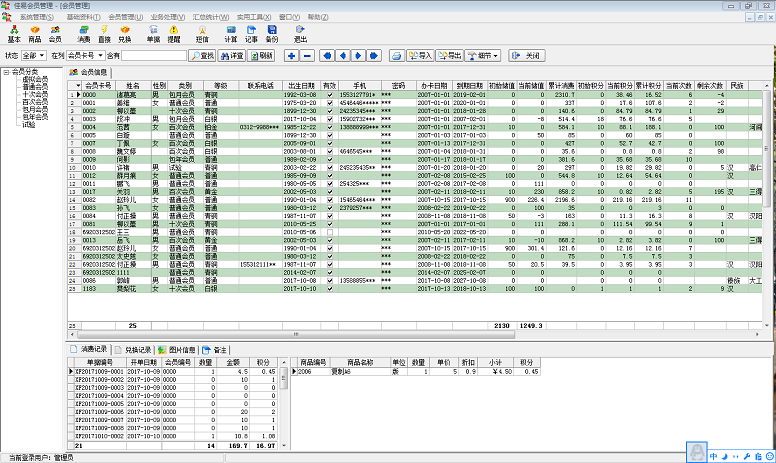
Task: Open the 兑换 (Exchange) toolbar icon
Action: click(124, 33)
